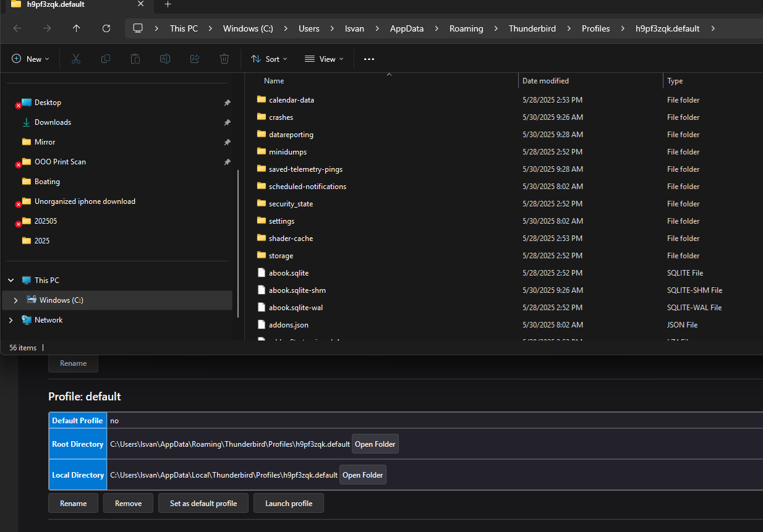Screen dimensions: 763x532
Task: Open the New dropdown menu
Action: (30, 59)
